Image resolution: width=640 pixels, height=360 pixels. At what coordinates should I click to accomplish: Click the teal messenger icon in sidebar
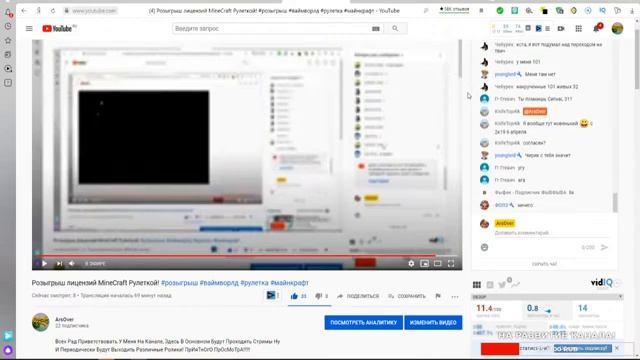8,336
